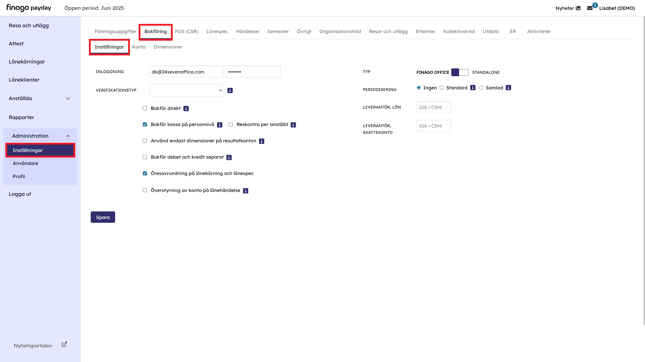The height and width of the screenshot is (362, 645).
Task: Open Löneklienter in sidebar
Action: (24, 80)
